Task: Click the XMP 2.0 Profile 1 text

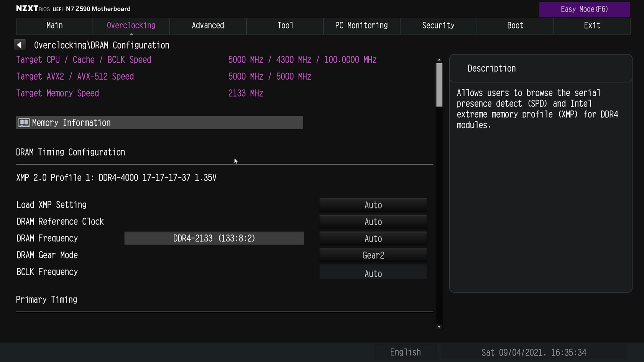Action: pyautogui.click(x=116, y=178)
